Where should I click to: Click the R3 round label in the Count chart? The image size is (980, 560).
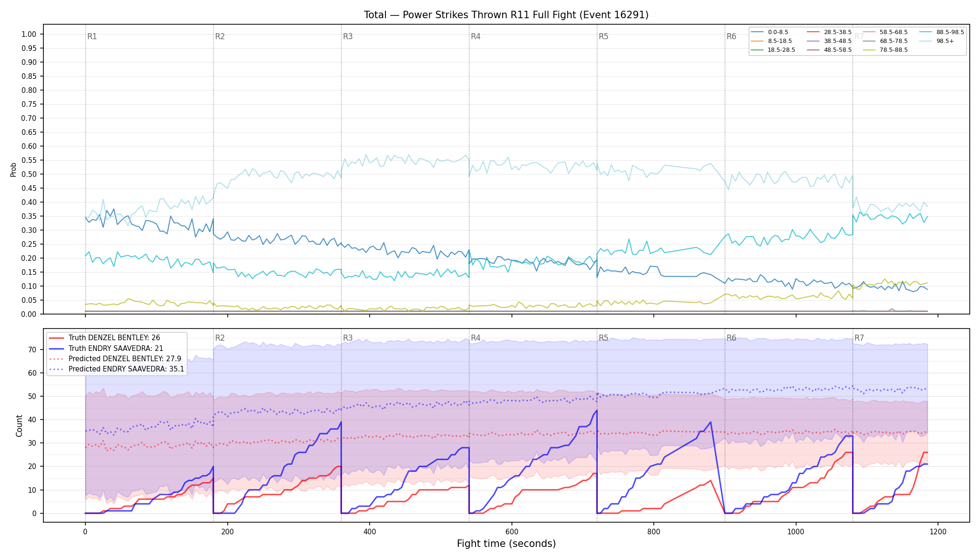pyautogui.click(x=348, y=338)
